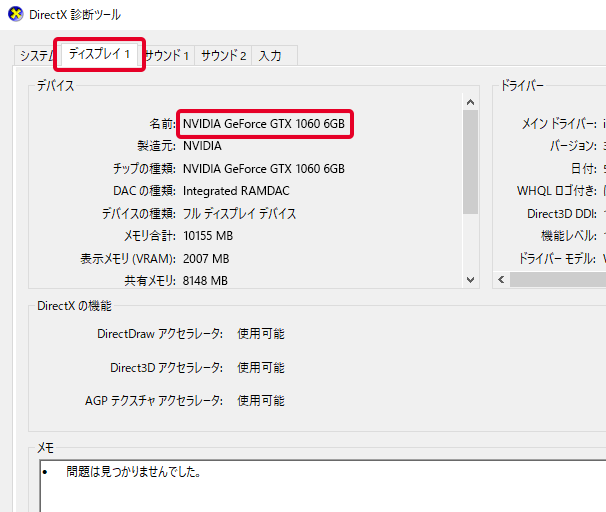This screenshot has height=512, width=606.
Task: Switch to the システム tab
Action: click(36, 56)
